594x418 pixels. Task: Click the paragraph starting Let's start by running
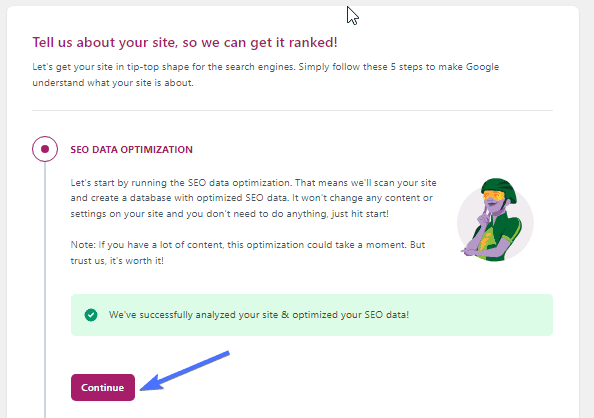(253, 198)
